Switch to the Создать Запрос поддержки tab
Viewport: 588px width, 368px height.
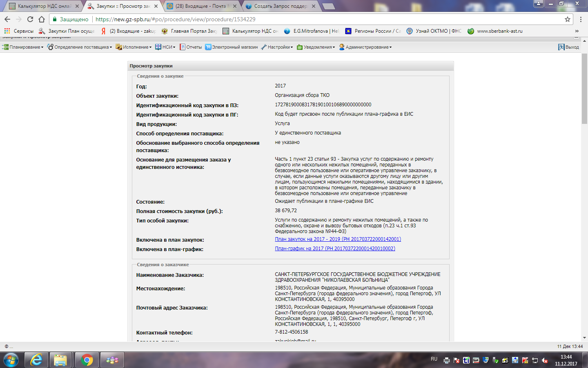(279, 6)
